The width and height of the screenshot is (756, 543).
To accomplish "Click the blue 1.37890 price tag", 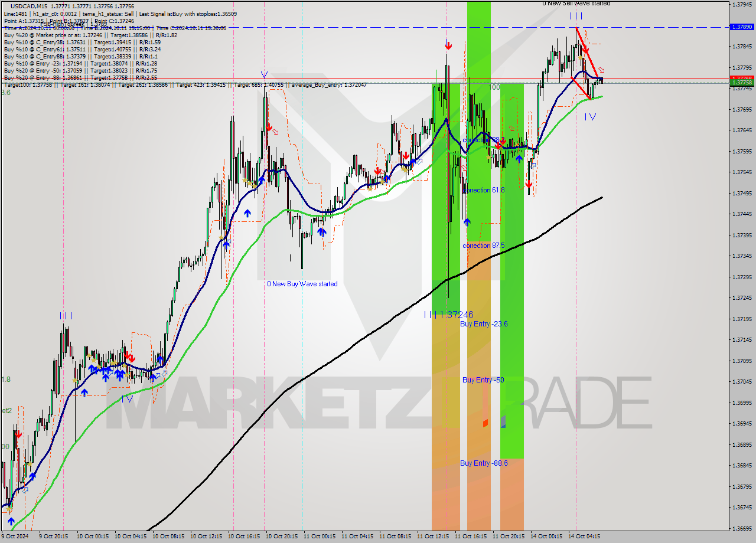I will (742, 27).
